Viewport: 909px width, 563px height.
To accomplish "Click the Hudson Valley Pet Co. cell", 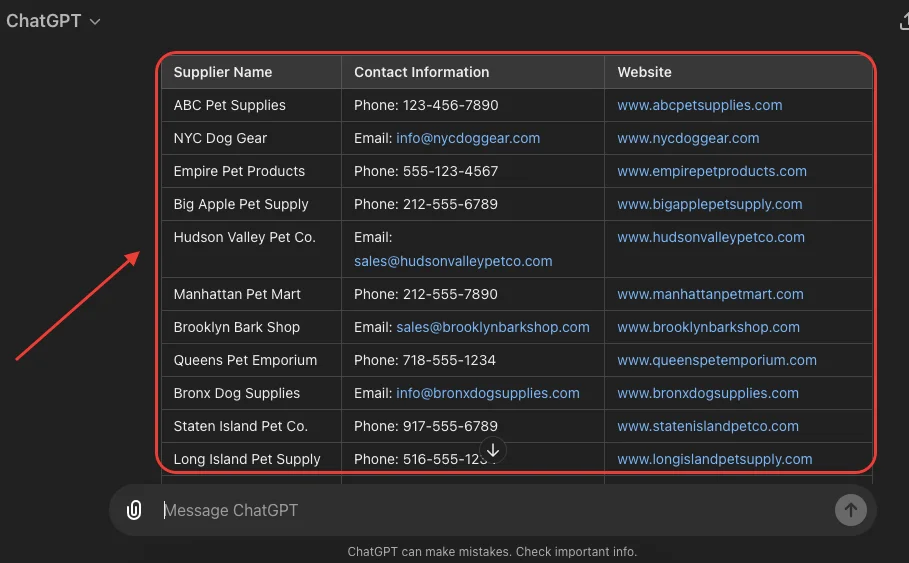I will click(x=251, y=249).
